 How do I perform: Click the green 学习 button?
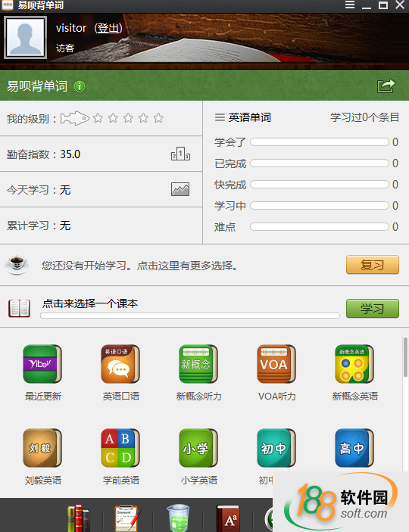373,309
